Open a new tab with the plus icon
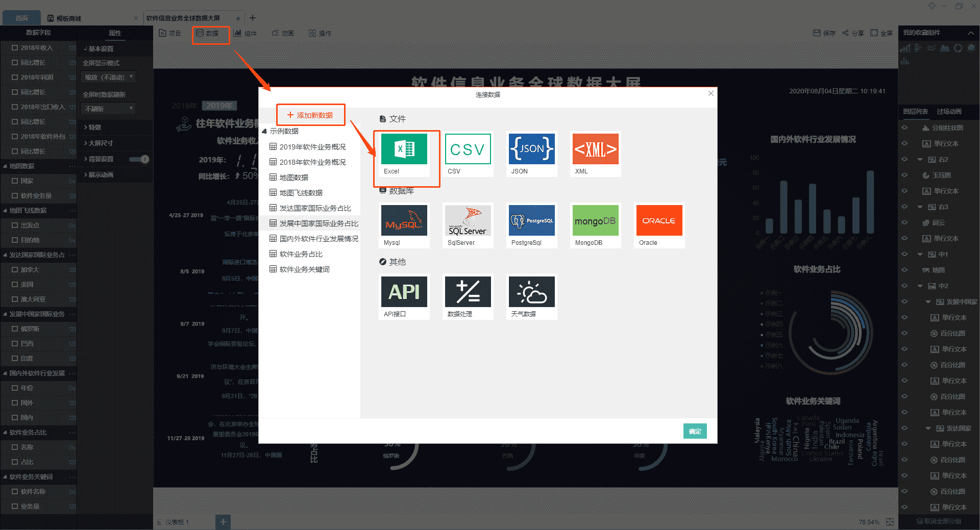Image resolution: width=980 pixels, height=530 pixels. pos(253,18)
